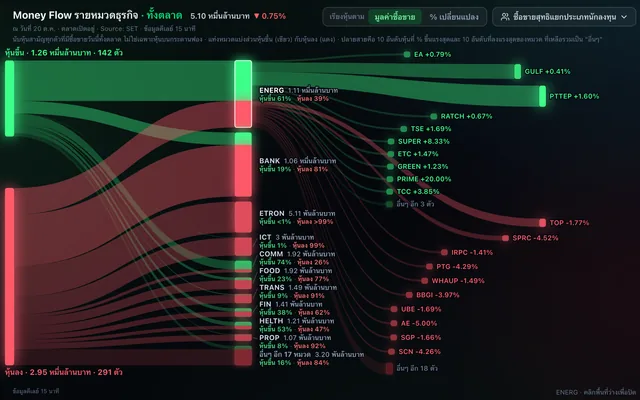Select the BANK sector label
Screen dimensions: 640x400
269,161
